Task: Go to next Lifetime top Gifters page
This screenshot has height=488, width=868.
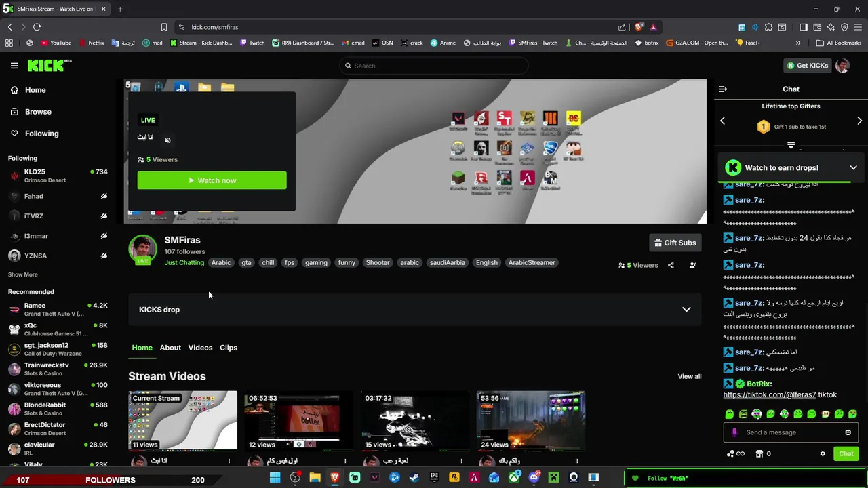Action: tap(859, 121)
